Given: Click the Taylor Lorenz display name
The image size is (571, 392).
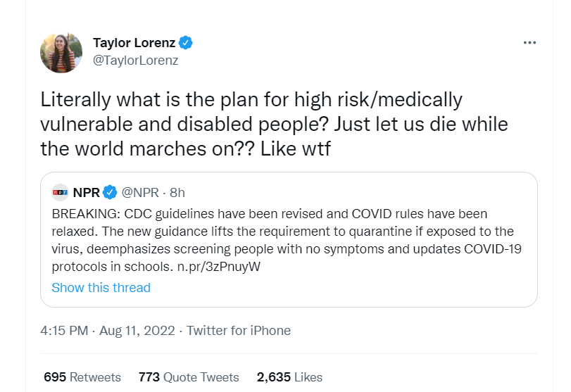Looking at the screenshot, I should coord(134,42).
